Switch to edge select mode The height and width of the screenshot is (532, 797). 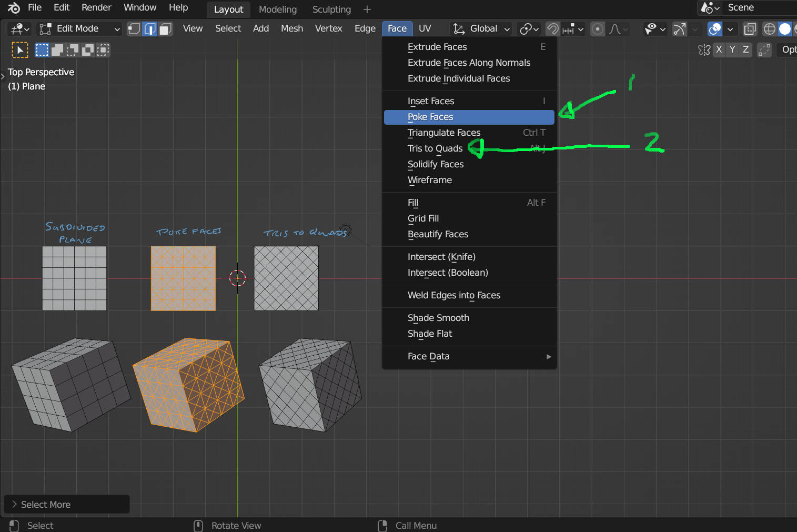click(x=150, y=28)
